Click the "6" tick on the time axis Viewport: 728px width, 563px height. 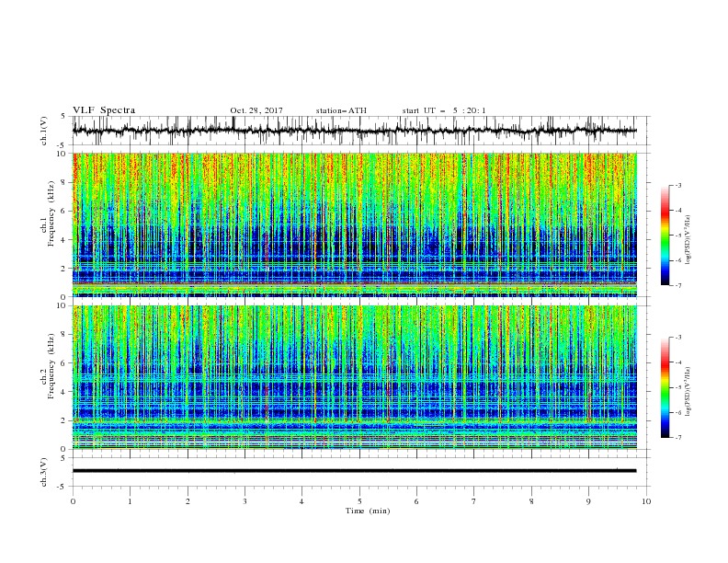click(417, 501)
